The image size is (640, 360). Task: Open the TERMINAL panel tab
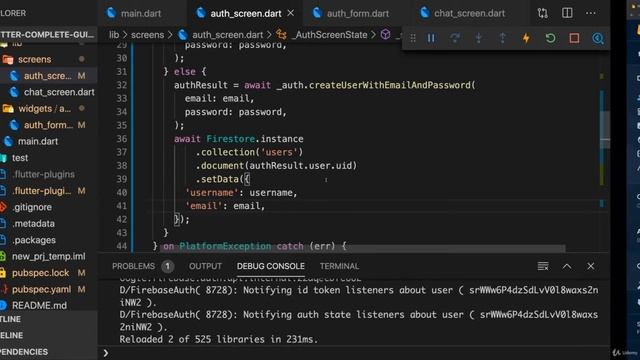pos(339,266)
